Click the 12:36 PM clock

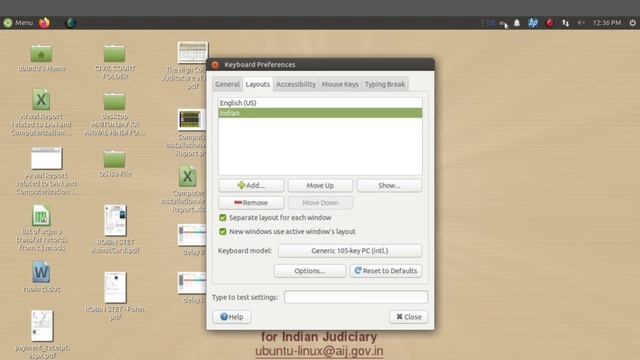tap(607, 23)
